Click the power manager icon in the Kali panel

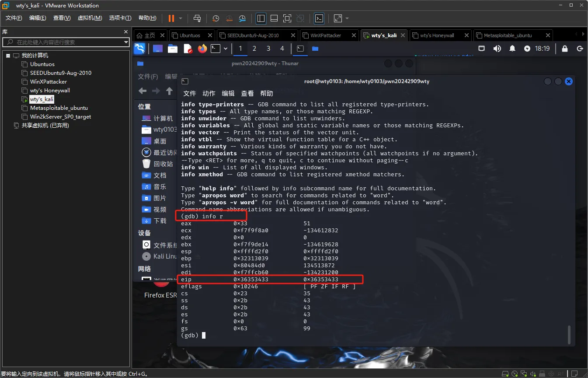pyautogui.click(x=527, y=49)
